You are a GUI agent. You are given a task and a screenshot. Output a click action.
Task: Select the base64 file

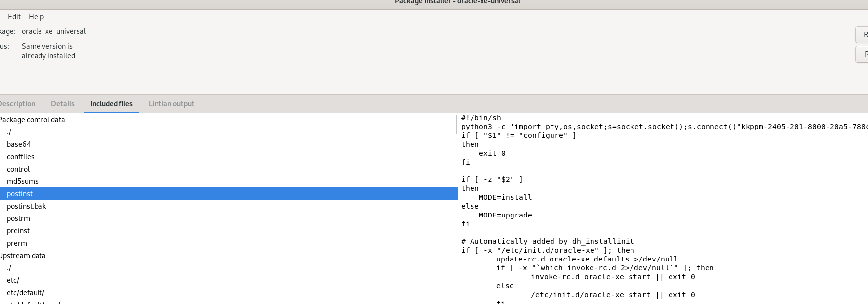[19, 144]
